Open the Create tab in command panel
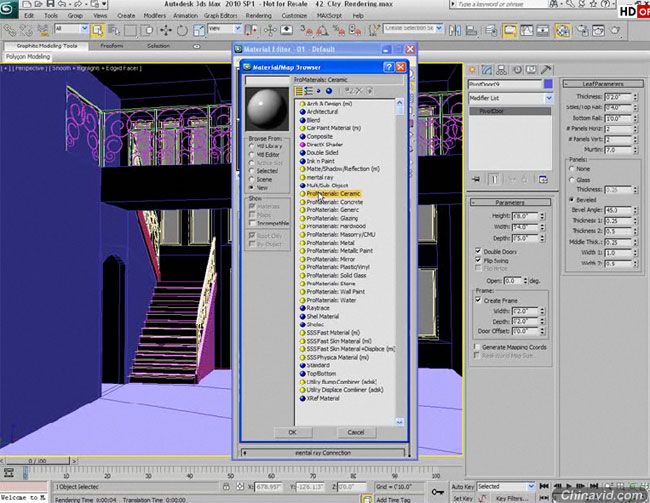This screenshot has width=650, height=503. [473, 70]
